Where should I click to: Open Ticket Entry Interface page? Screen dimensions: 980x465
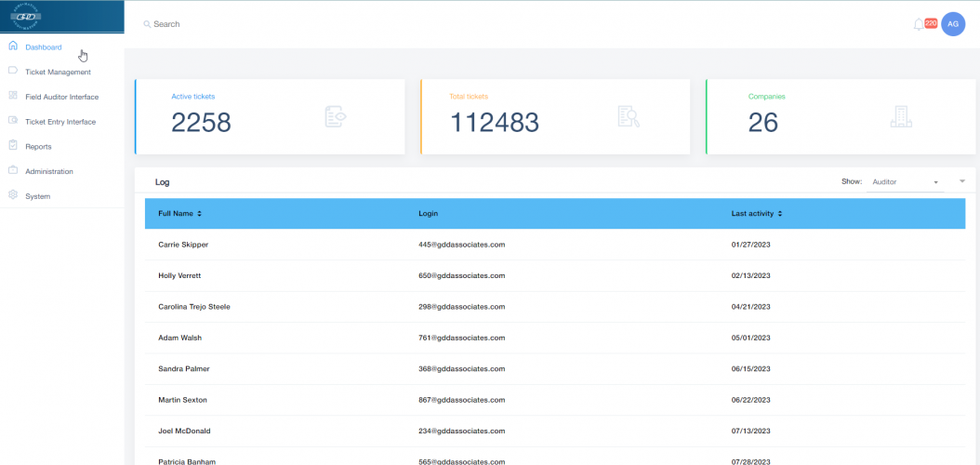[x=60, y=122]
